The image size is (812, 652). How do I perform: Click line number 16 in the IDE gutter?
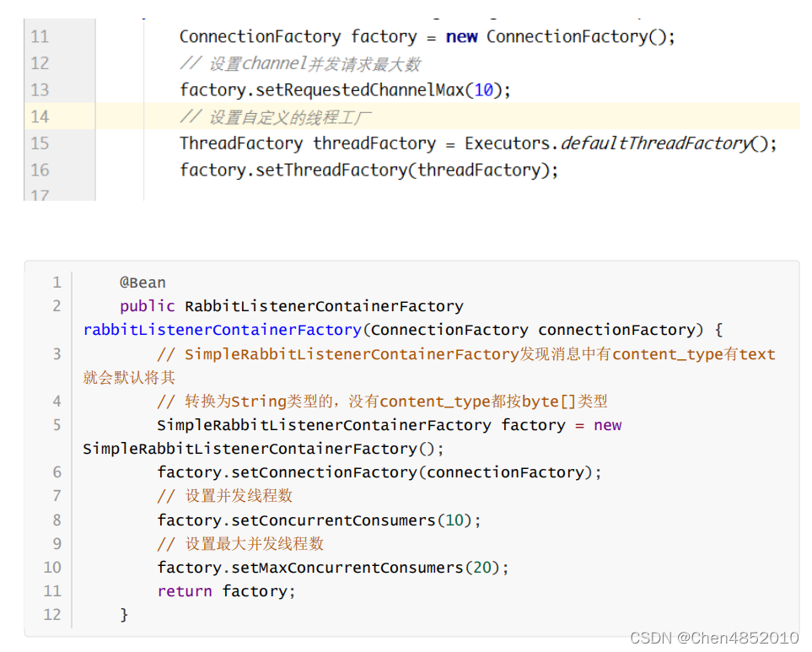pos(40,170)
